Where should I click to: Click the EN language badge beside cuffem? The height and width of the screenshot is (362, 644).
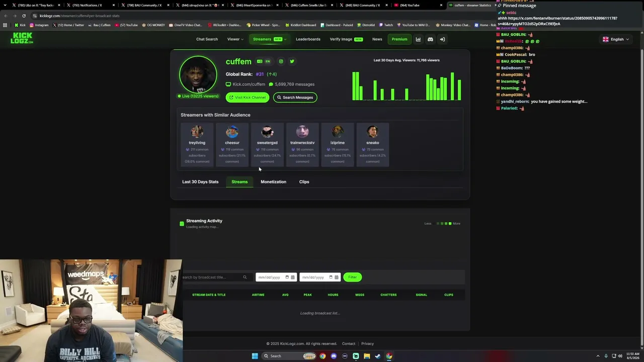pyautogui.click(x=268, y=61)
